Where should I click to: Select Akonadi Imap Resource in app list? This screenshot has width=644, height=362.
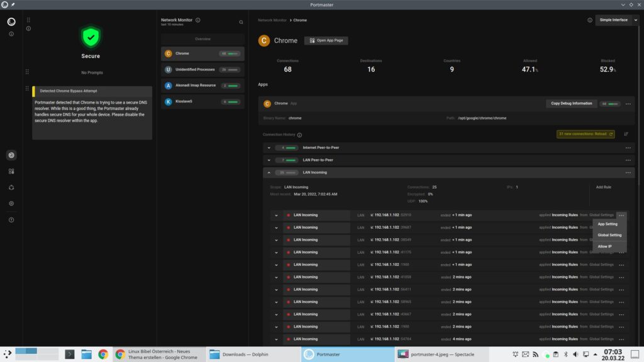tap(203, 85)
